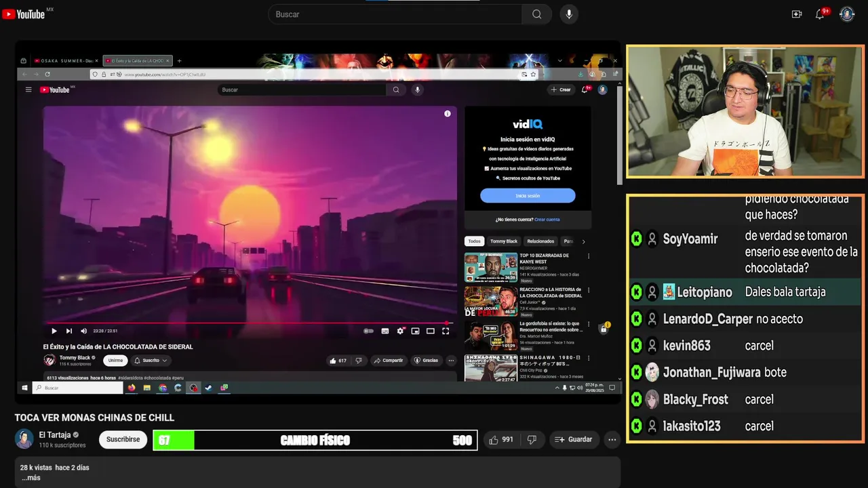Click the Gracias button in streamed page
The image size is (868, 488).
click(x=427, y=361)
